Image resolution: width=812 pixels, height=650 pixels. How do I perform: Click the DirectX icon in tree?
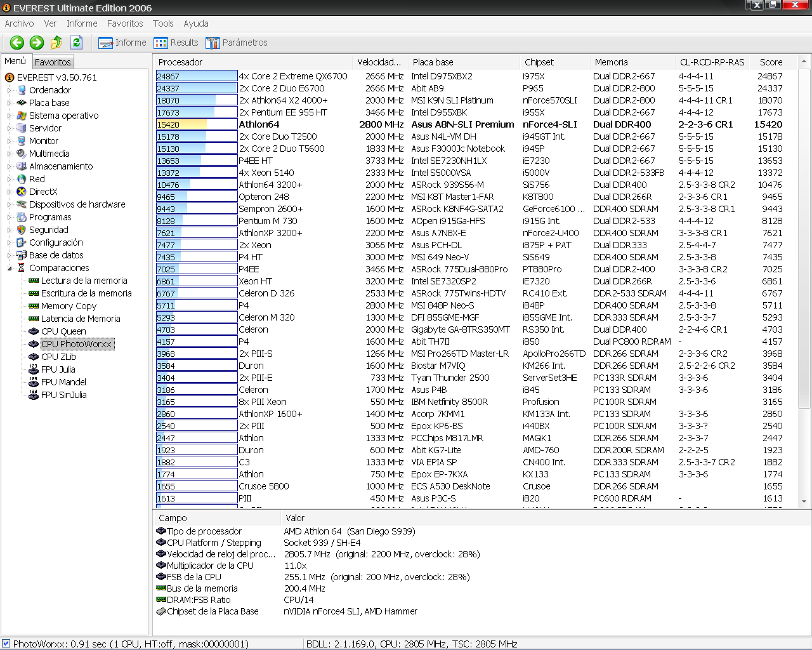22,192
